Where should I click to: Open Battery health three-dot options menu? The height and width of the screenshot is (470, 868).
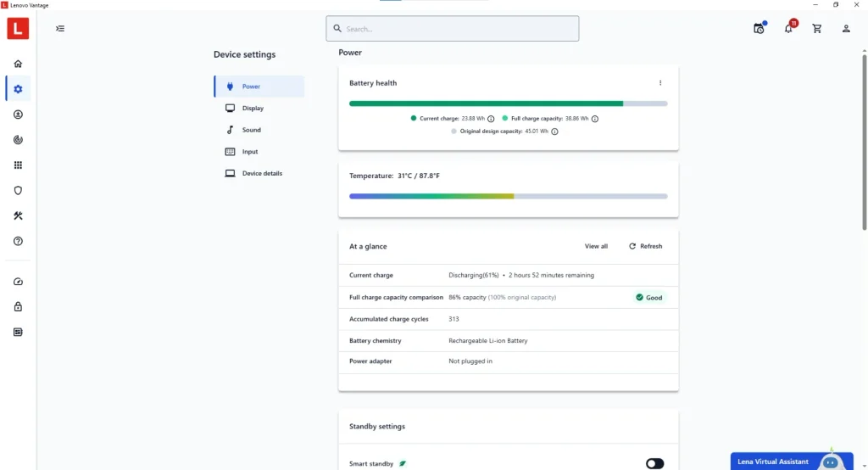(659, 82)
